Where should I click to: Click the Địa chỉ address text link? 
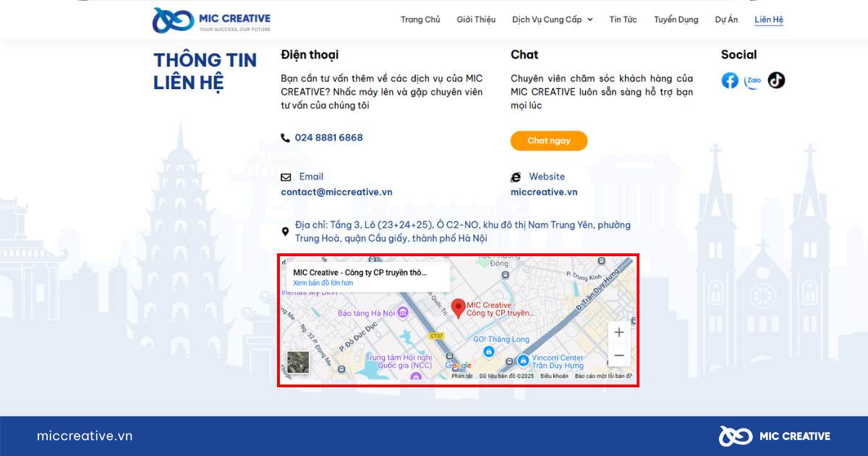[463, 232]
